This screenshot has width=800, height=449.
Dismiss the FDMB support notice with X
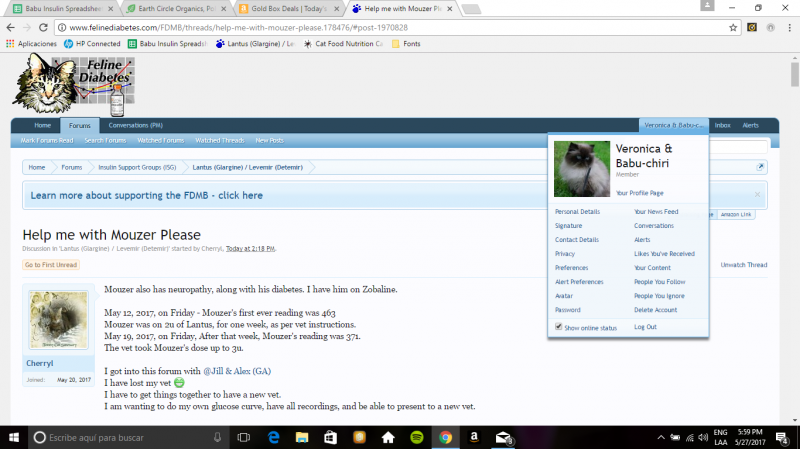pos(757,194)
